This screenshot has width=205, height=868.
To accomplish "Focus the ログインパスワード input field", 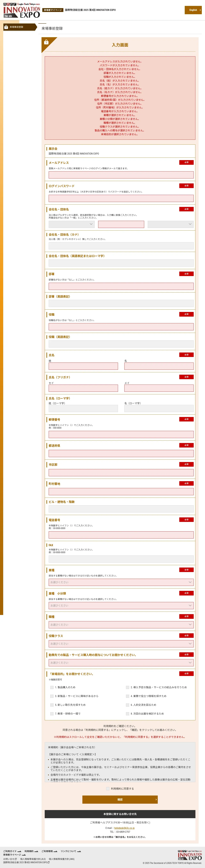I will click(121, 198).
